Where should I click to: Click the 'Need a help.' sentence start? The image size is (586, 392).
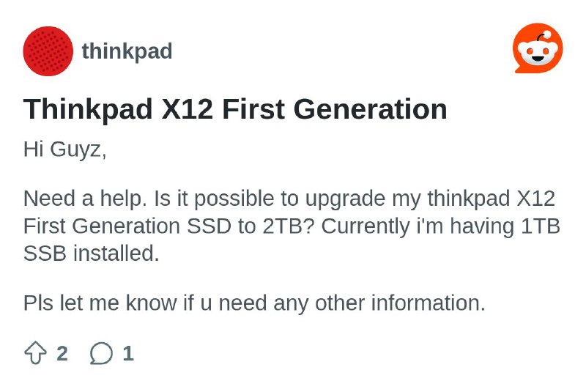[x=85, y=198]
